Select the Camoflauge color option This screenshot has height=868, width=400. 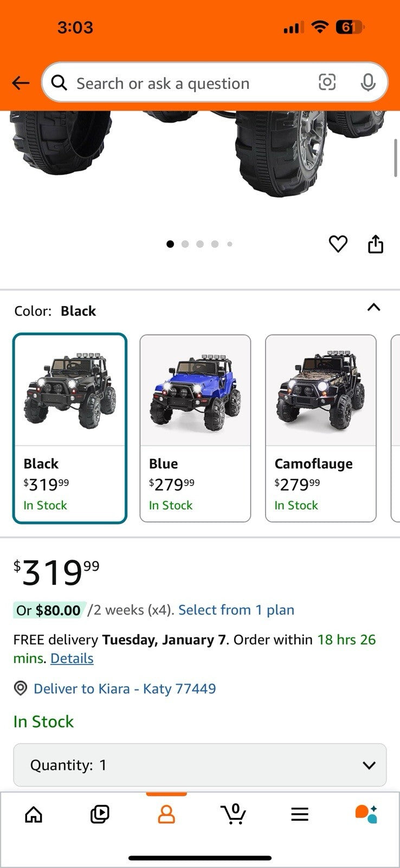click(x=321, y=429)
